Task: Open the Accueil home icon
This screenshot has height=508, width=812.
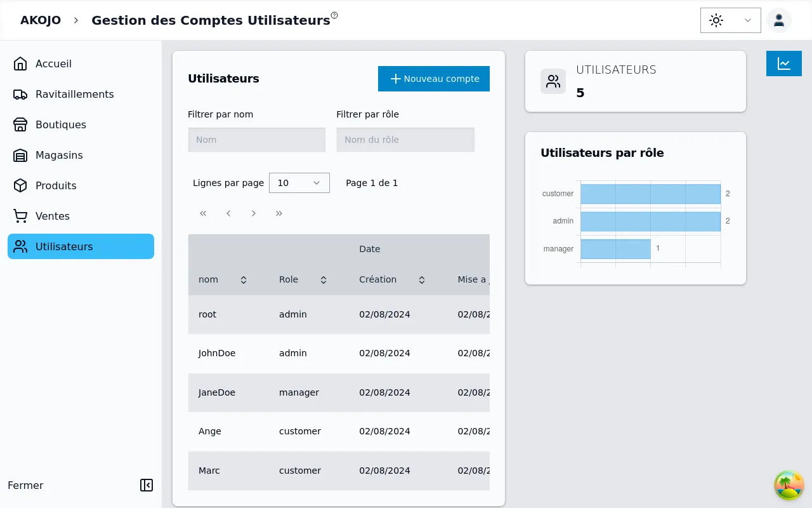Action: click(20, 63)
